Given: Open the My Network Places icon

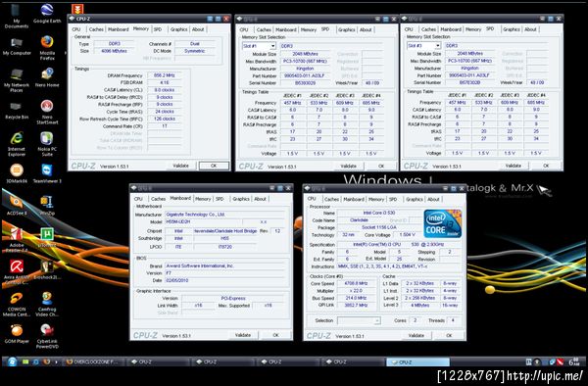Looking at the screenshot, I should 17,79.
